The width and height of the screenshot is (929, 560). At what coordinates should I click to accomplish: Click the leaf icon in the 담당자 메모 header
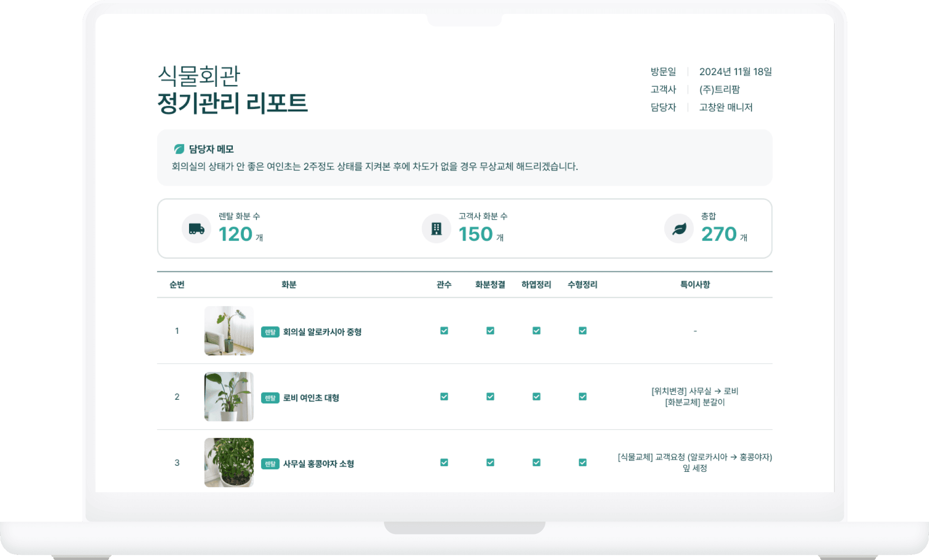click(178, 149)
